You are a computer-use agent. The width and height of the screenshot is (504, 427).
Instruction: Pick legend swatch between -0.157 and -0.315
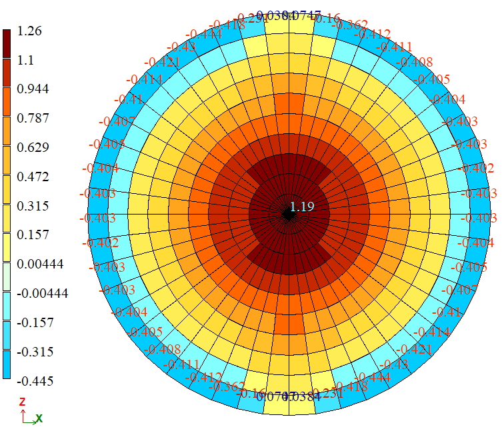[x=7, y=336]
